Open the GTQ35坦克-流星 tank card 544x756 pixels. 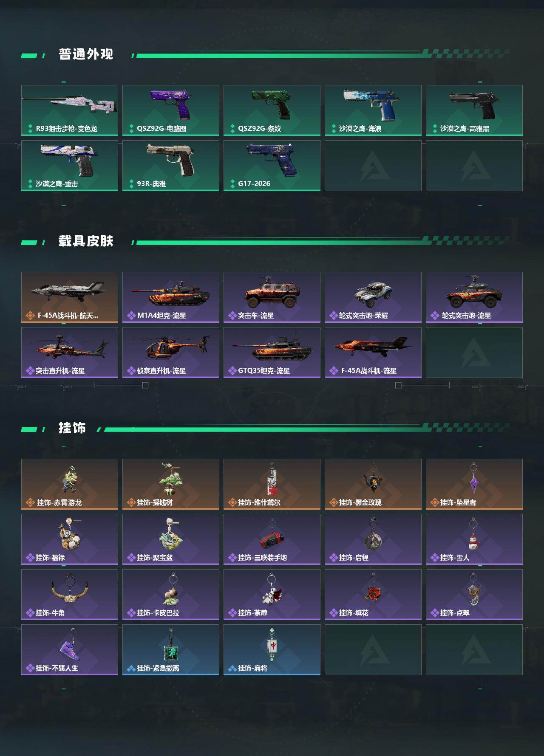tap(272, 353)
